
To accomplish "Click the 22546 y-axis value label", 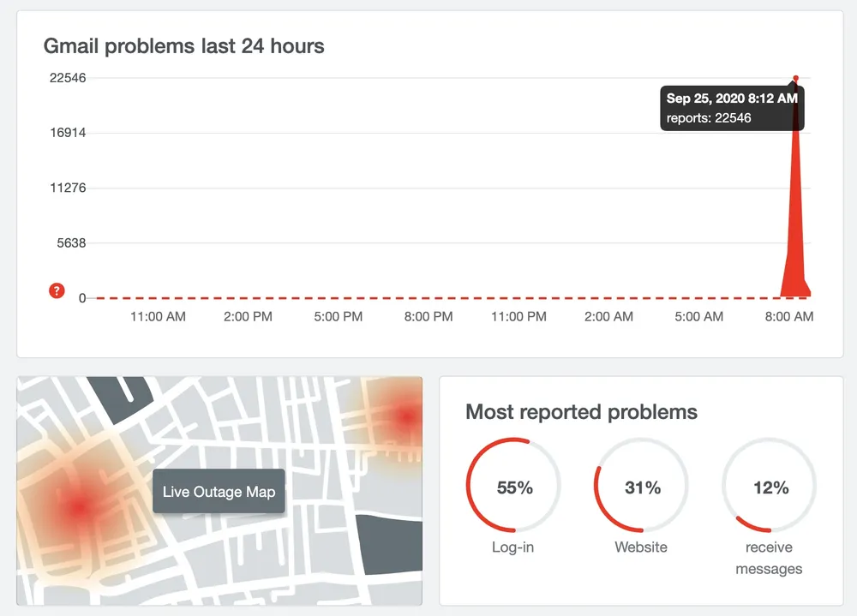I will (x=68, y=78).
